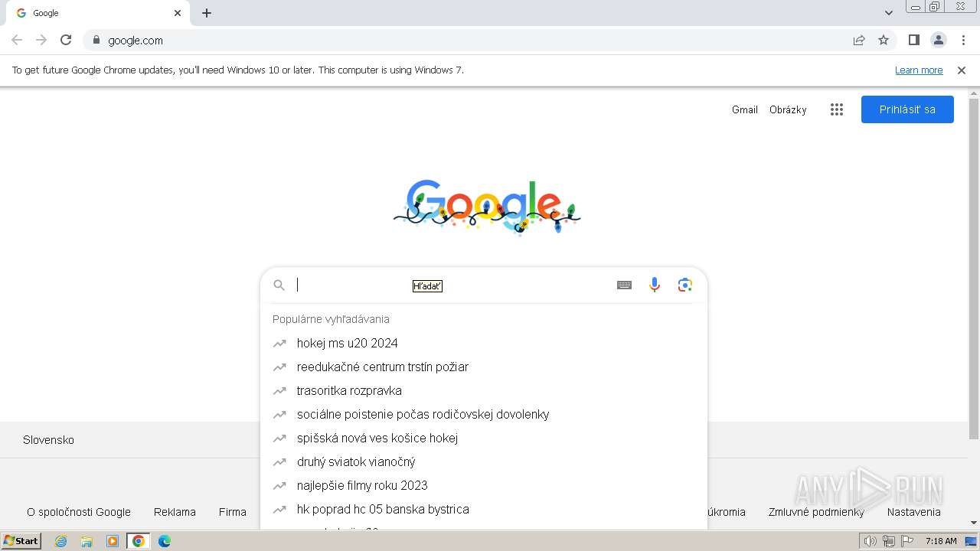Image resolution: width=980 pixels, height=551 pixels.
Task: Focus the Google search input field
Action: click(x=452, y=285)
